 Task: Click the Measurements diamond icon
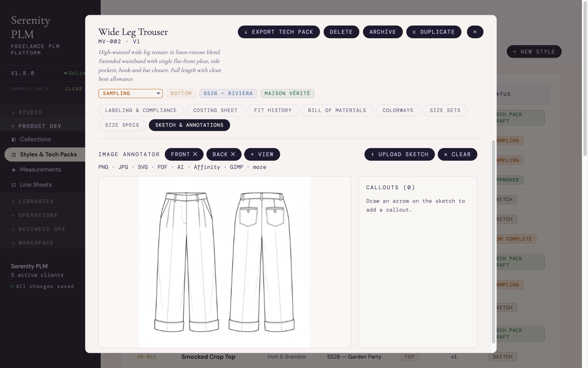(x=13, y=170)
